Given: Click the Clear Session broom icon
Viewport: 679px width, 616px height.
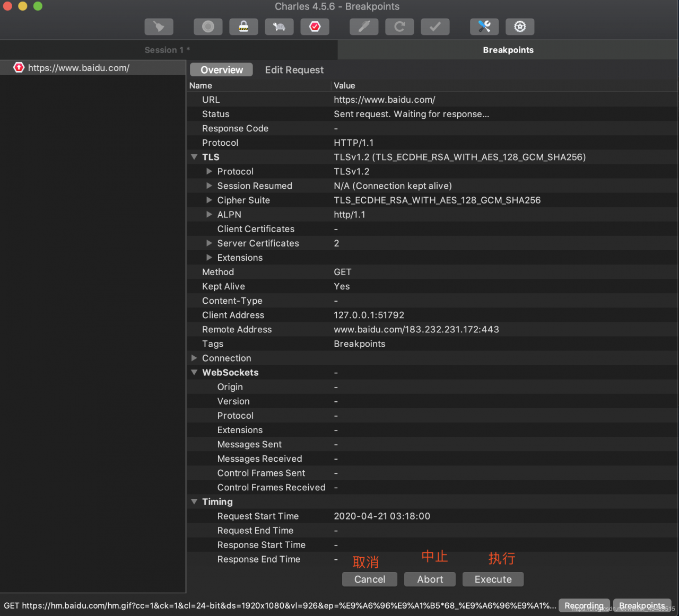Looking at the screenshot, I should (x=159, y=27).
